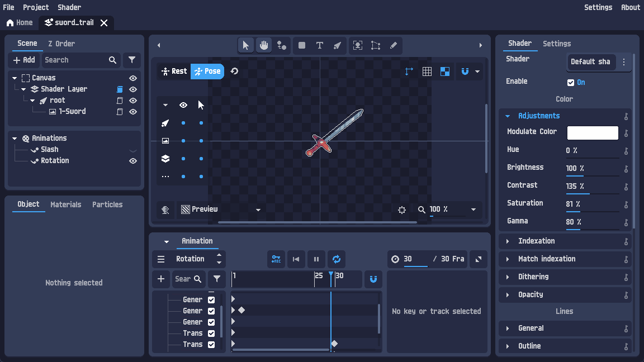Viewport: 644px width, 362px height.
Task: Switch to Rest mode
Action: 174,72
